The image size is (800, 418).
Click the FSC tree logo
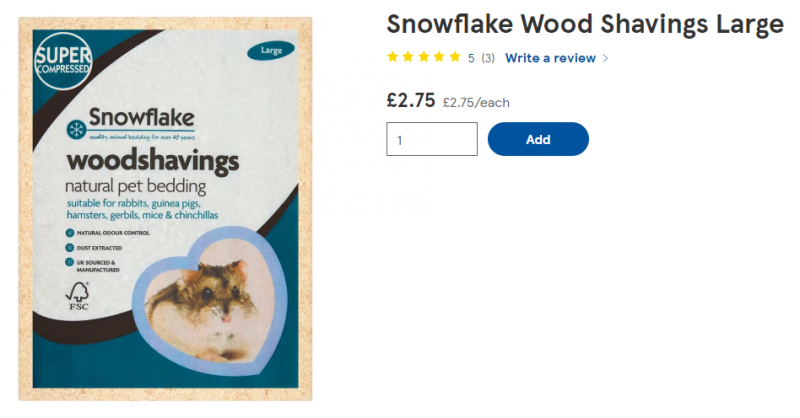(x=78, y=296)
